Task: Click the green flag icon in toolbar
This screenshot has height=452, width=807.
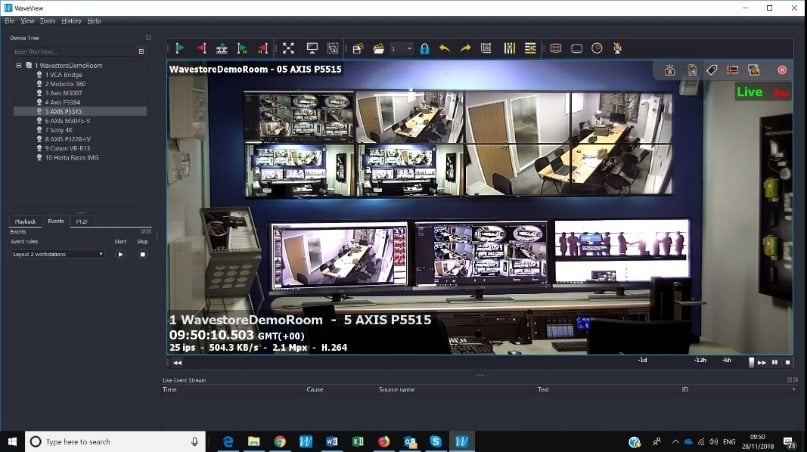Action: (x=181, y=47)
